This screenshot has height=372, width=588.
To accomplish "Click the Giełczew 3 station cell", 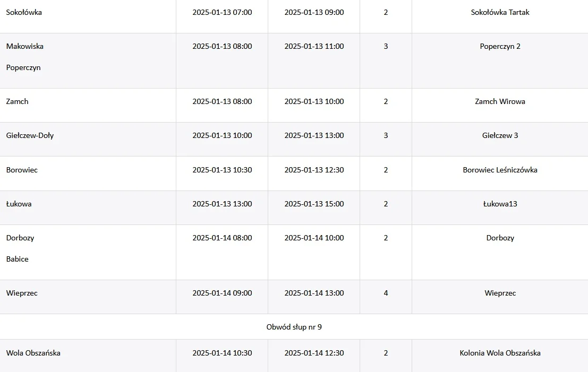I will coord(500,136).
